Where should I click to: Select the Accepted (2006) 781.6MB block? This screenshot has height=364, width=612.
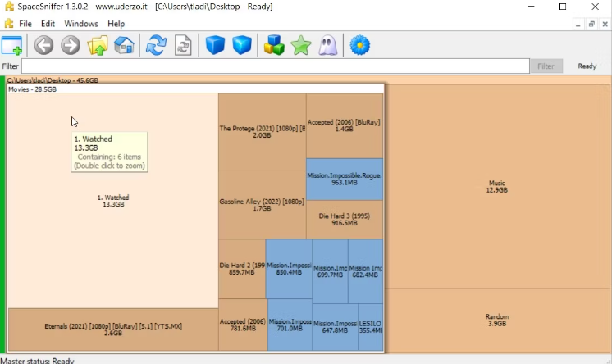click(243, 325)
